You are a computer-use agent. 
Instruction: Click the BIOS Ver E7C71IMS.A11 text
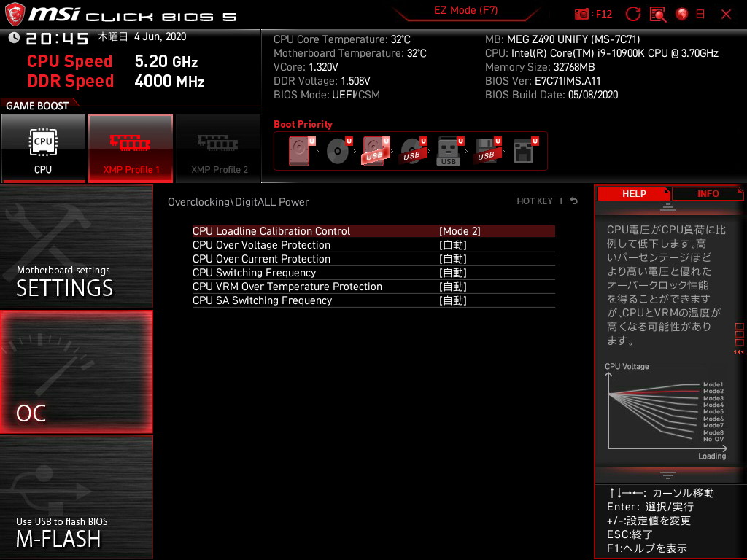543,81
